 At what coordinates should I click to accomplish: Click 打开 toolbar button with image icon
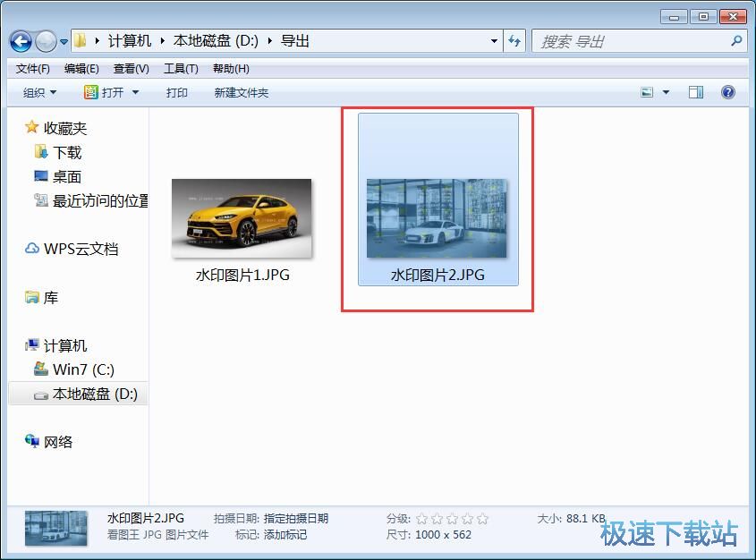click(x=104, y=92)
